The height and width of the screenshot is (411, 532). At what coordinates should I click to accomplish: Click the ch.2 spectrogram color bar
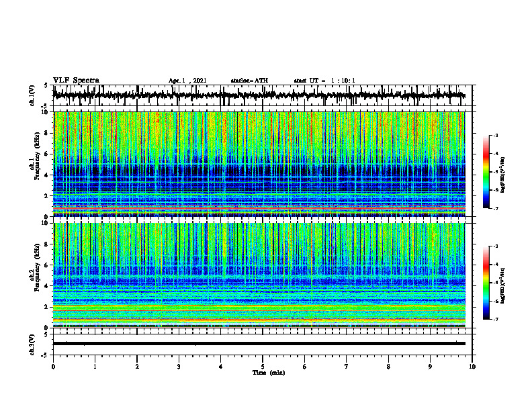click(x=486, y=283)
